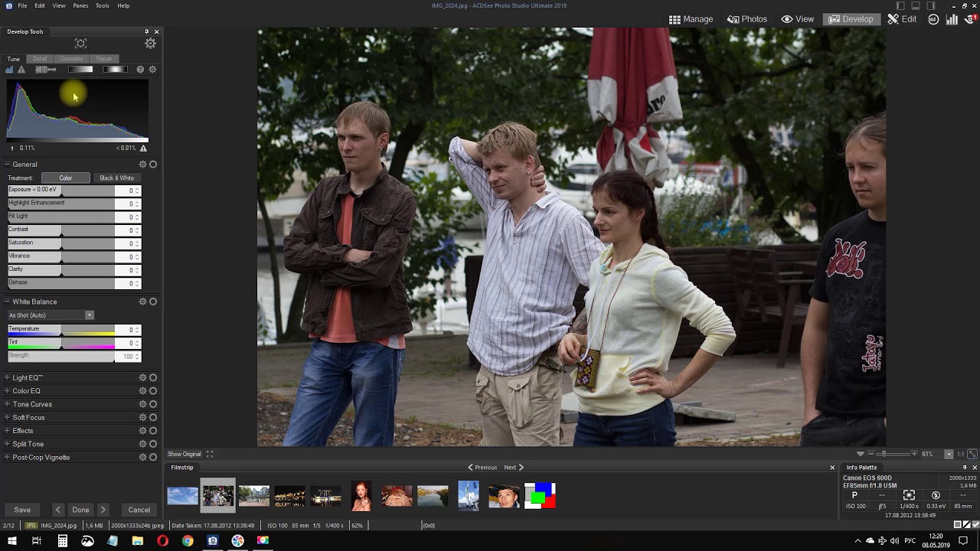Click the Exposure slider

click(x=61, y=191)
